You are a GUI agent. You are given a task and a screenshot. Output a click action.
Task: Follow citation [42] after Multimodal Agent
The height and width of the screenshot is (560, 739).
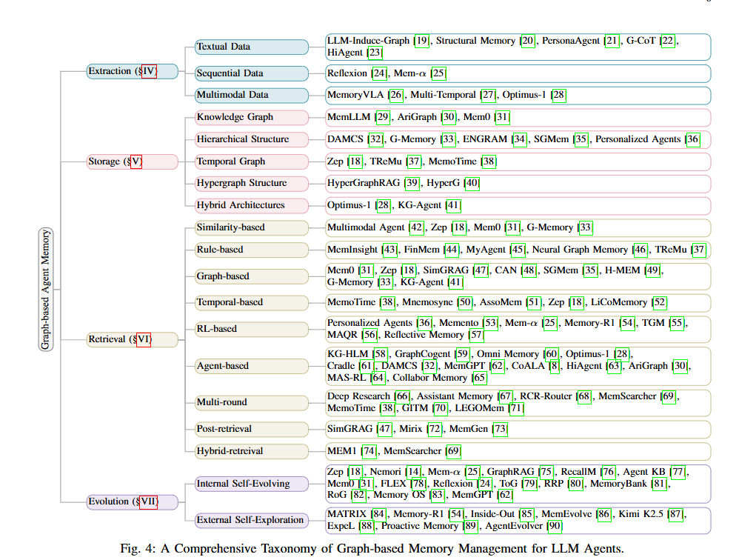pos(417,227)
